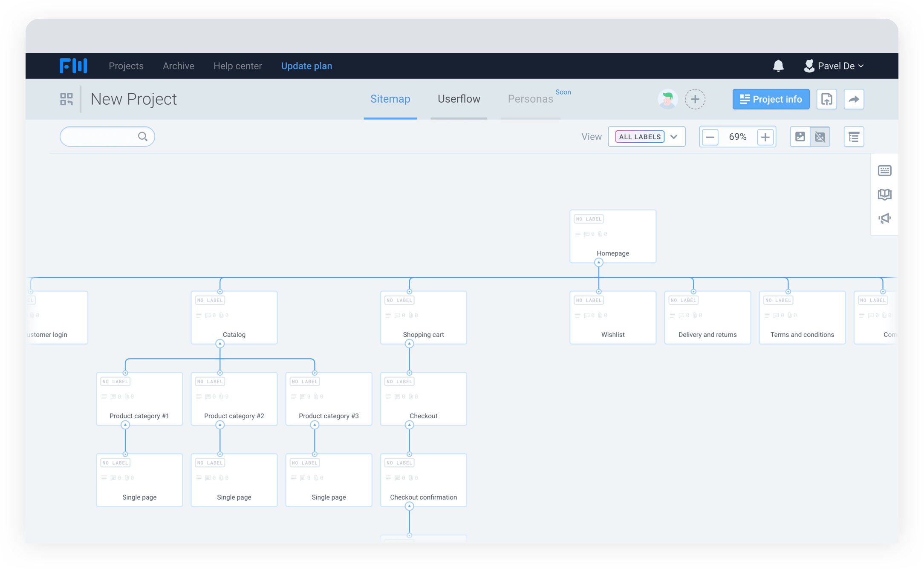
Task: Click the export file icon
Action: coord(826,99)
